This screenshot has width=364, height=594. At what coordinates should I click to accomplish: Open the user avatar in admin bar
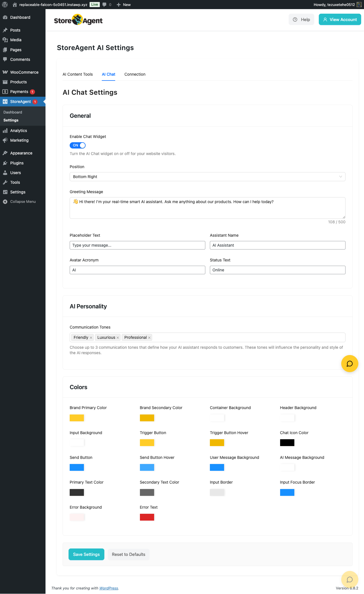(359, 5)
